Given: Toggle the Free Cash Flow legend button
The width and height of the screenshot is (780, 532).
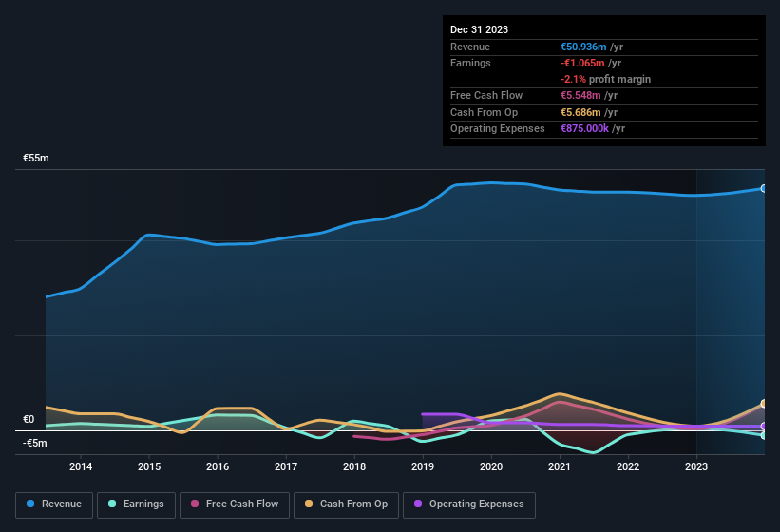Looking at the screenshot, I should pyautogui.click(x=235, y=504).
